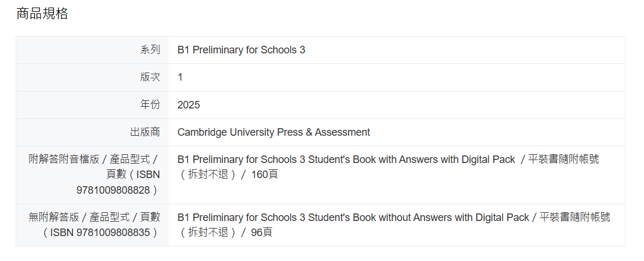Click the 附解答附音檔版 label text

click(64, 159)
